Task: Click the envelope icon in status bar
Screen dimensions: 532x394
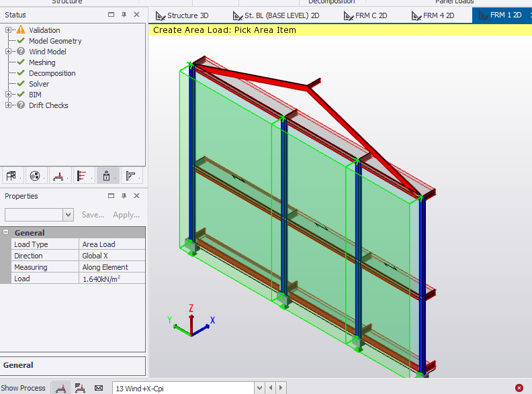Action: pos(99,388)
